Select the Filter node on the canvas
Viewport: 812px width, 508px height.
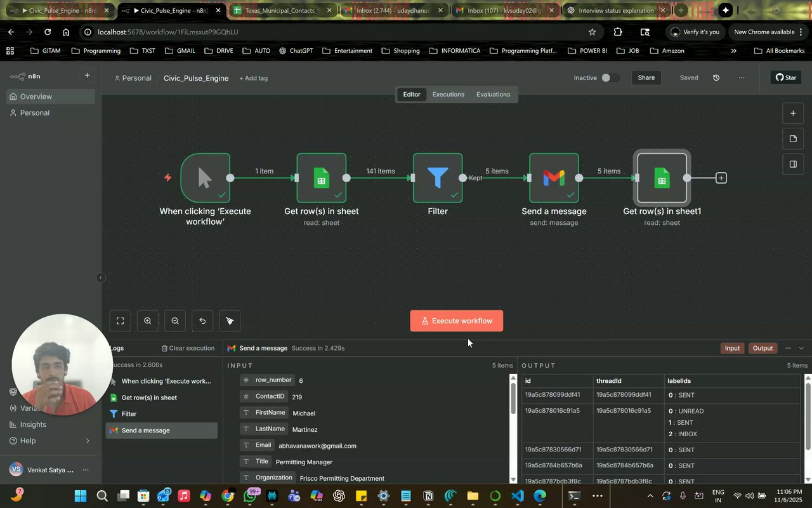[438, 178]
